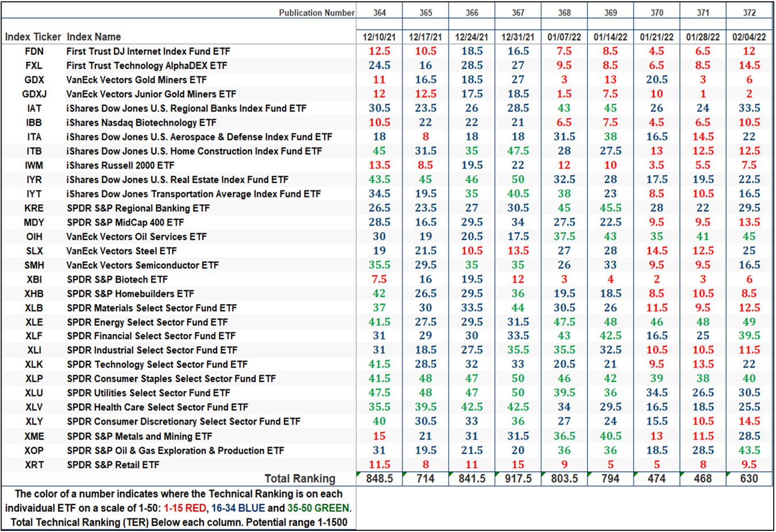
Task: Click the 'Index Name' column header
Action: coord(94,37)
